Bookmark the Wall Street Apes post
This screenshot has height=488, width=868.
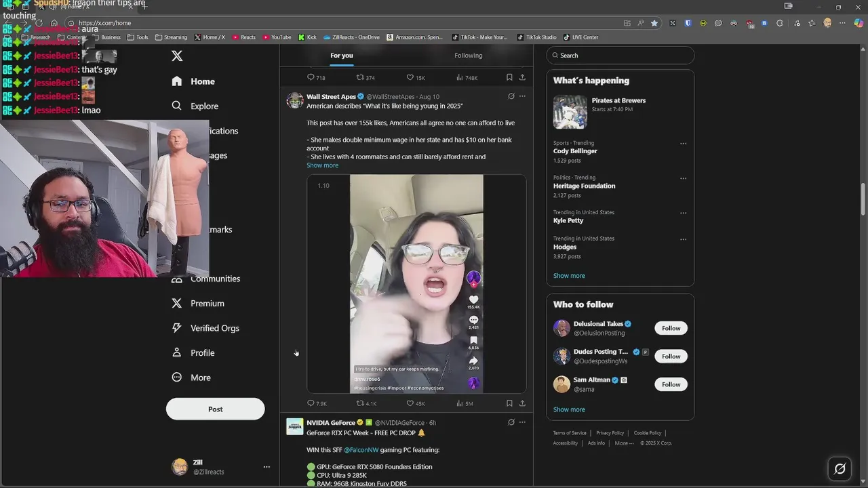pyautogui.click(x=509, y=403)
